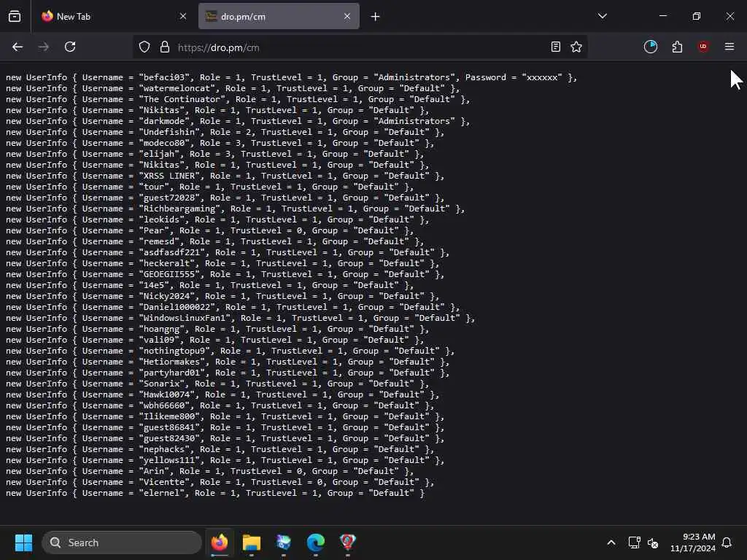The image size is (747, 560).
Task: Open the clock showing 9:23 AM
Action: pos(693,542)
